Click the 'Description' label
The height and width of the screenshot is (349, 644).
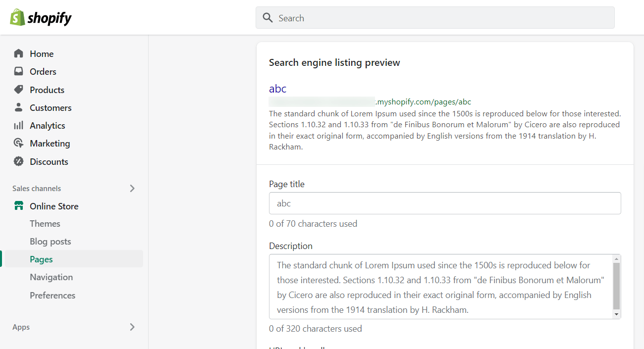click(291, 246)
